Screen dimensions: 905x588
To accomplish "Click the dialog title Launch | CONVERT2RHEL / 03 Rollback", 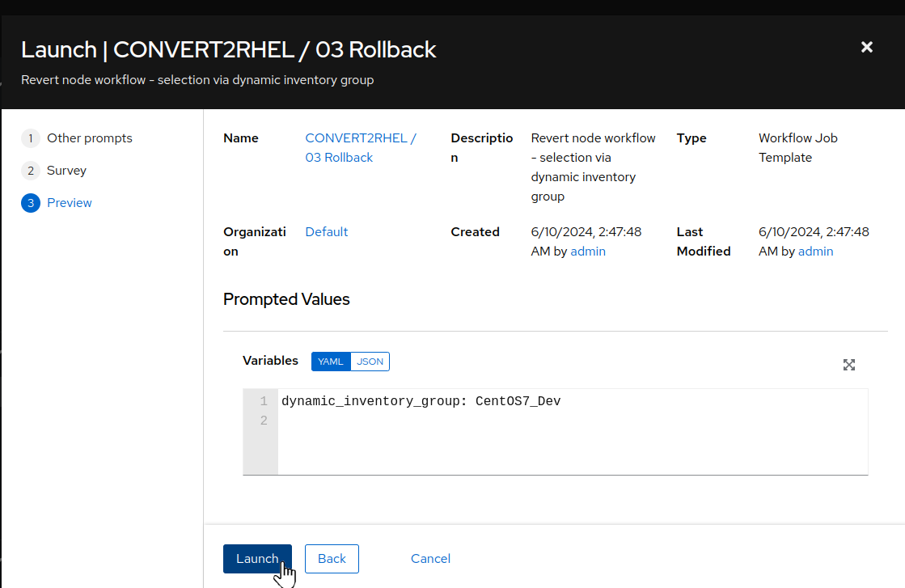I will point(229,49).
